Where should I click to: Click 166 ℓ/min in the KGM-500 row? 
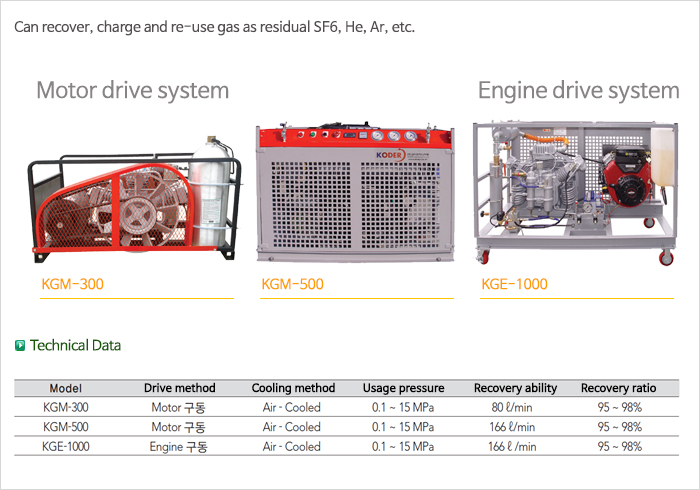click(x=512, y=427)
